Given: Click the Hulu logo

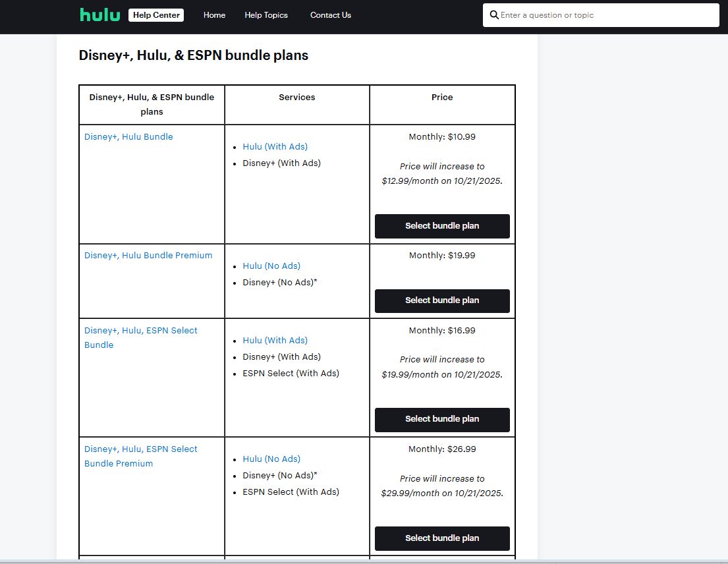Looking at the screenshot, I should (x=100, y=15).
